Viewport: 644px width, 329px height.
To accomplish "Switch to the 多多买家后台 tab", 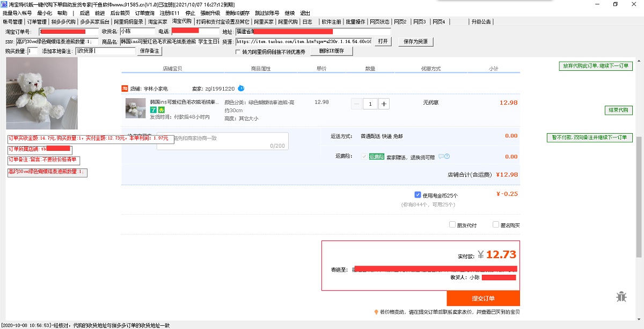I will 94,22.
